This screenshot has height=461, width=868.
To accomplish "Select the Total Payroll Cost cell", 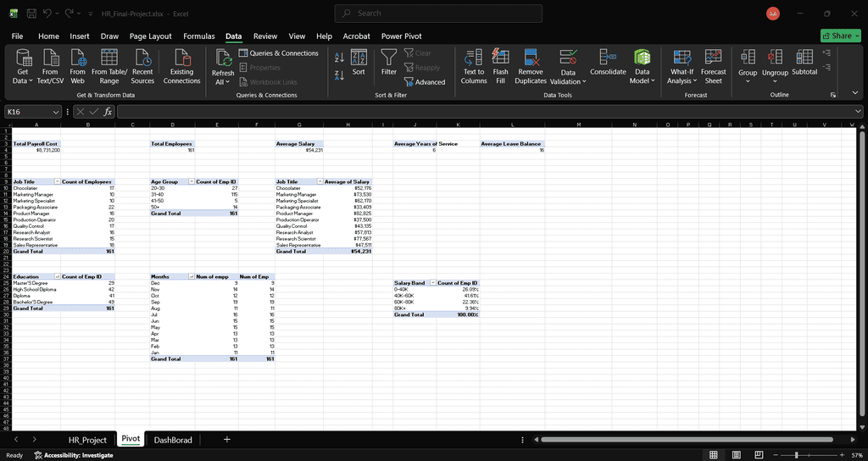I will tap(36, 144).
